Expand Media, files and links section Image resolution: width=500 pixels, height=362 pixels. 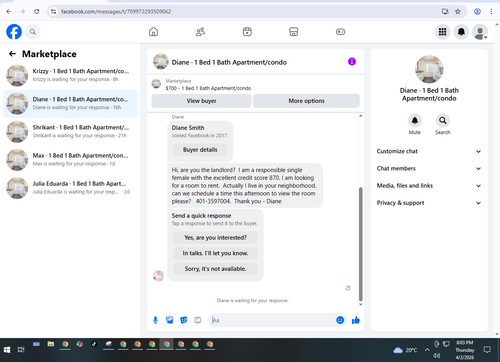pyautogui.click(x=429, y=186)
